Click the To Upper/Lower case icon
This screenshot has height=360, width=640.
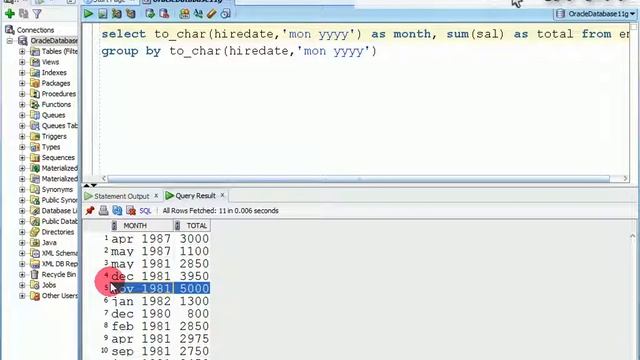pos(198,14)
